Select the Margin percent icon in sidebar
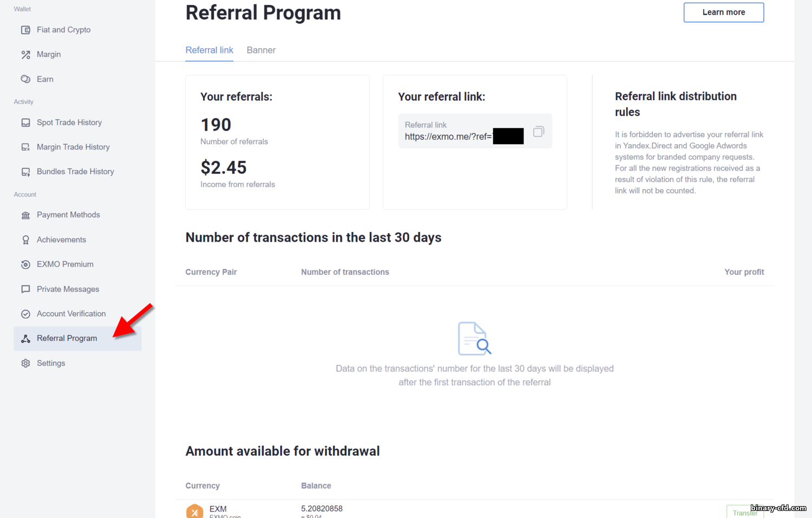 click(25, 55)
